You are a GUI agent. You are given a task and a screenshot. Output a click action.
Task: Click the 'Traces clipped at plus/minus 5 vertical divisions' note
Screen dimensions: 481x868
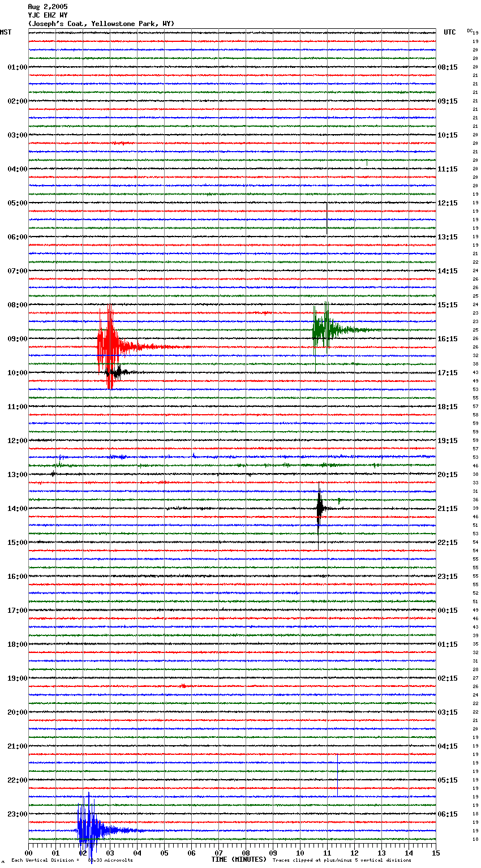(342, 861)
